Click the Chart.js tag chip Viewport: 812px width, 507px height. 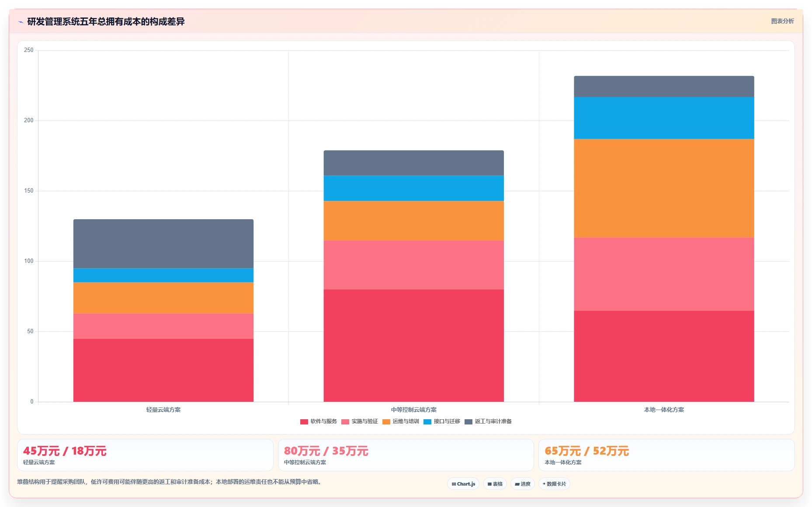[463, 484]
